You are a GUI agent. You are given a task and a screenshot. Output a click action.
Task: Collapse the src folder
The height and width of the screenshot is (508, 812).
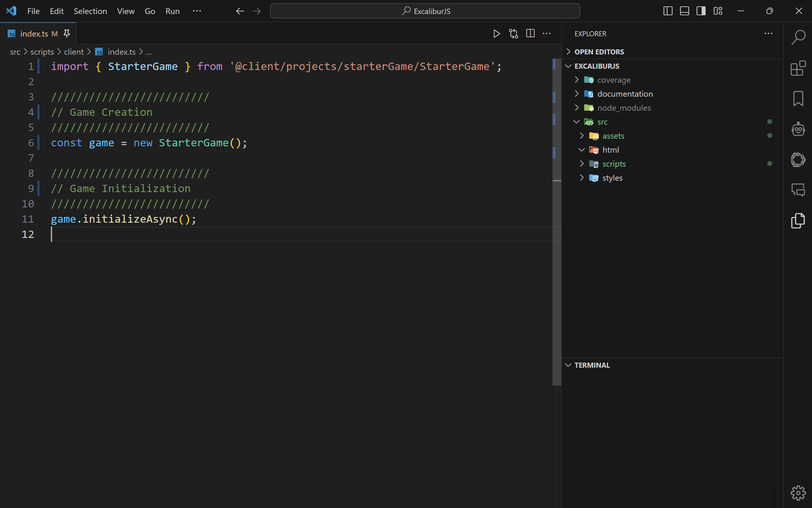pos(672,122)
